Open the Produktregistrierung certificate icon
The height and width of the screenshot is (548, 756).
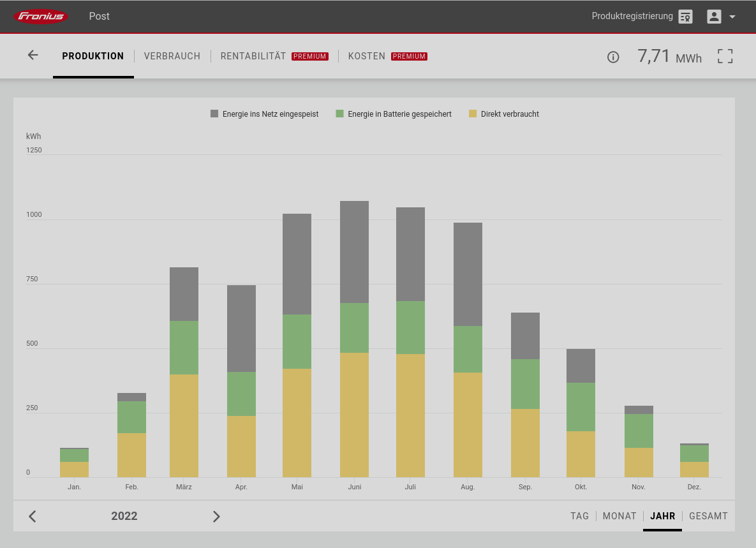coord(685,17)
